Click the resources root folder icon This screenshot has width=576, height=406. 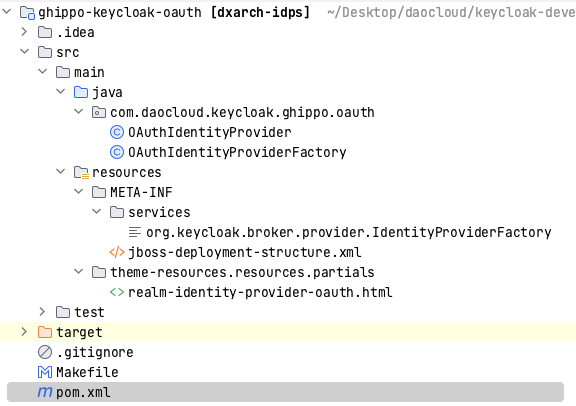pos(81,172)
